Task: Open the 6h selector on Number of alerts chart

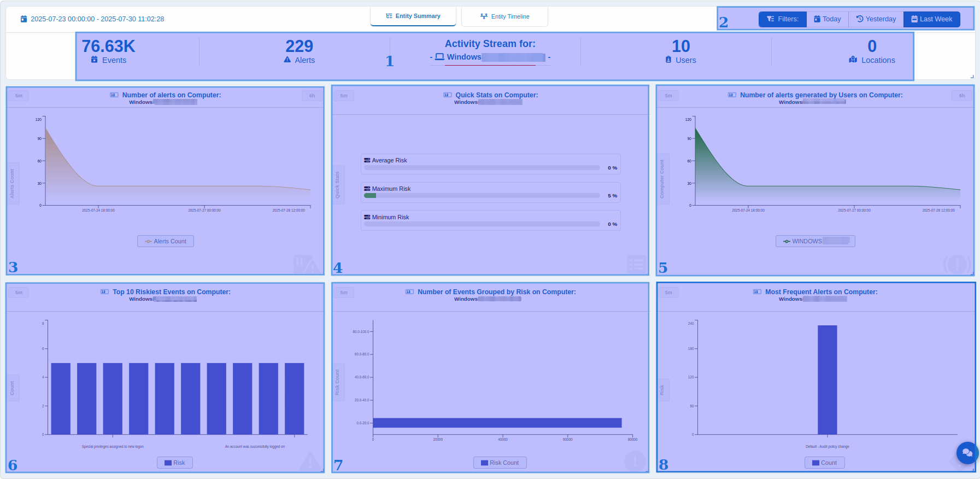Action: click(312, 96)
